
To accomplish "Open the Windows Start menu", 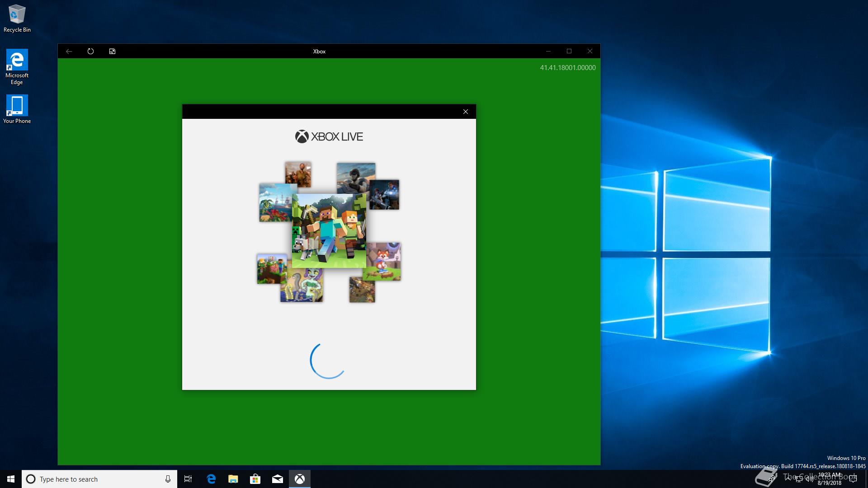I will [x=11, y=479].
